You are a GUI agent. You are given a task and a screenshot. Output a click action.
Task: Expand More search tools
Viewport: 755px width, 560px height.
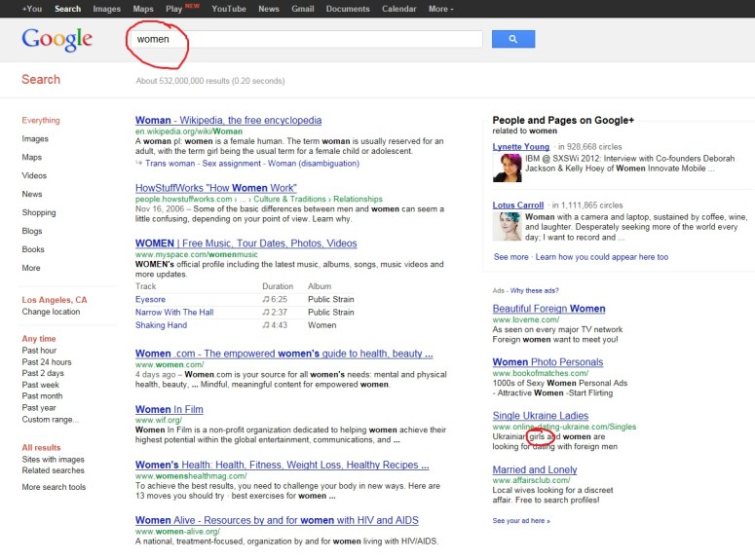tap(54, 487)
